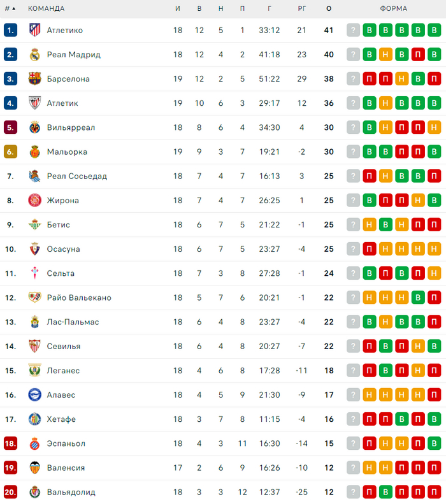Select the Girona club crest

click(35, 200)
